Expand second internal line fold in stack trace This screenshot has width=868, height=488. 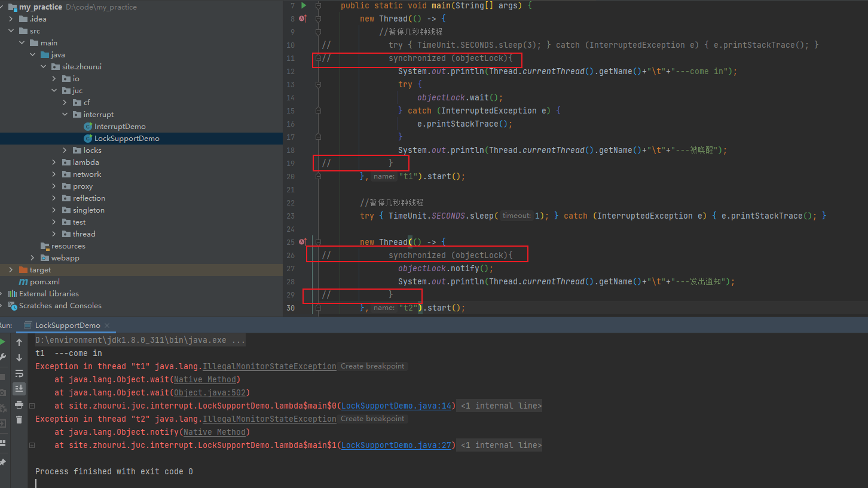[x=31, y=446]
